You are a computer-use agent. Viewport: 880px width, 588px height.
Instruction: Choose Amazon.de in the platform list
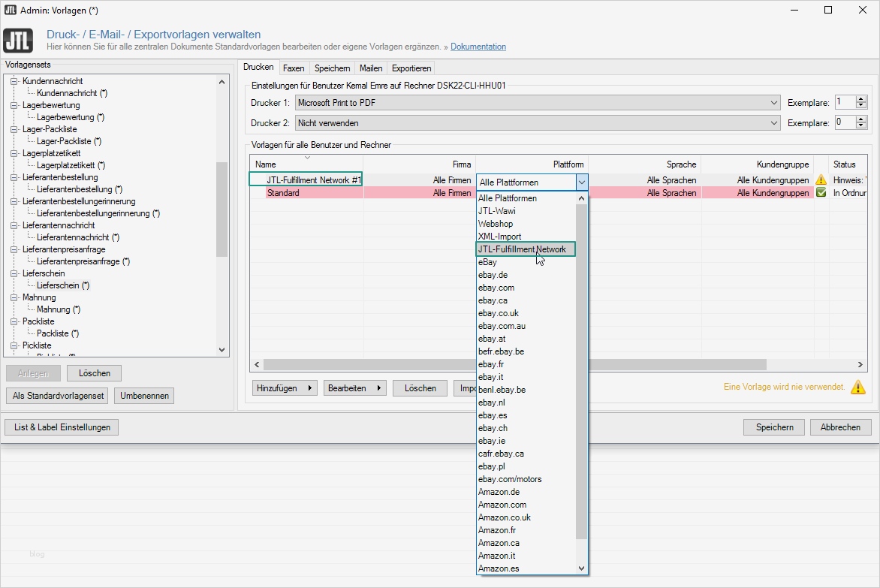click(499, 492)
